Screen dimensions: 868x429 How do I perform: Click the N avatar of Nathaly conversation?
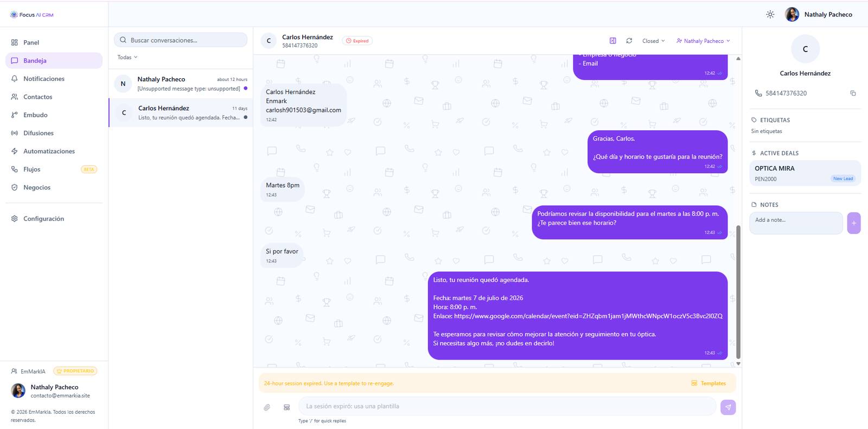(123, 84)
